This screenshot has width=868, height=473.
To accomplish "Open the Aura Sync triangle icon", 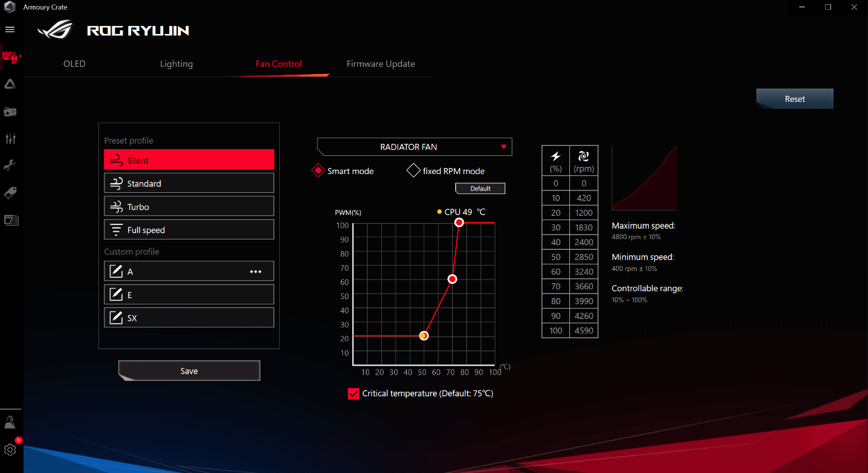I will click(x=10, y=84).
